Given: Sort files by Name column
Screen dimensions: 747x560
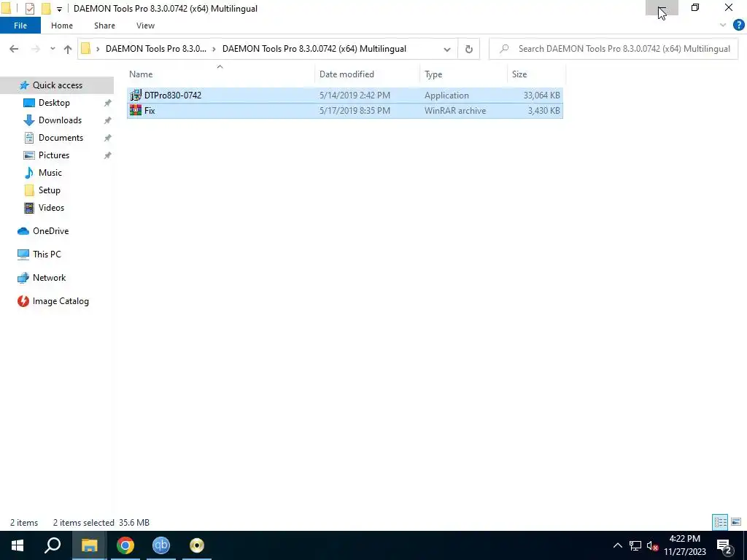Looking at the screenshot, I should click(x=141, y=74).
